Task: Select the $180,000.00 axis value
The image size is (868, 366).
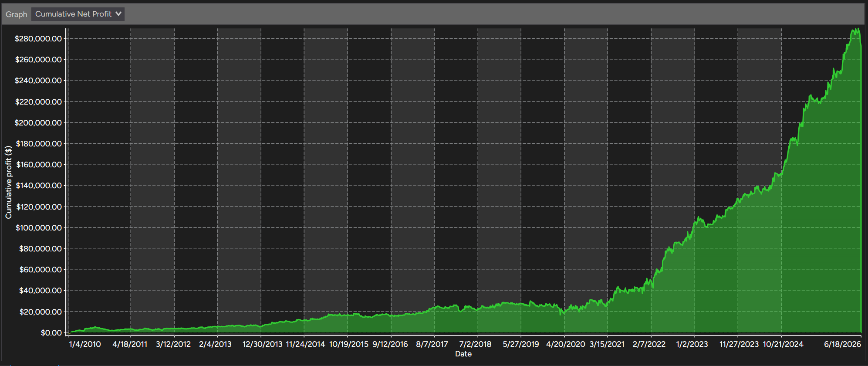Action: coord(39,144)
